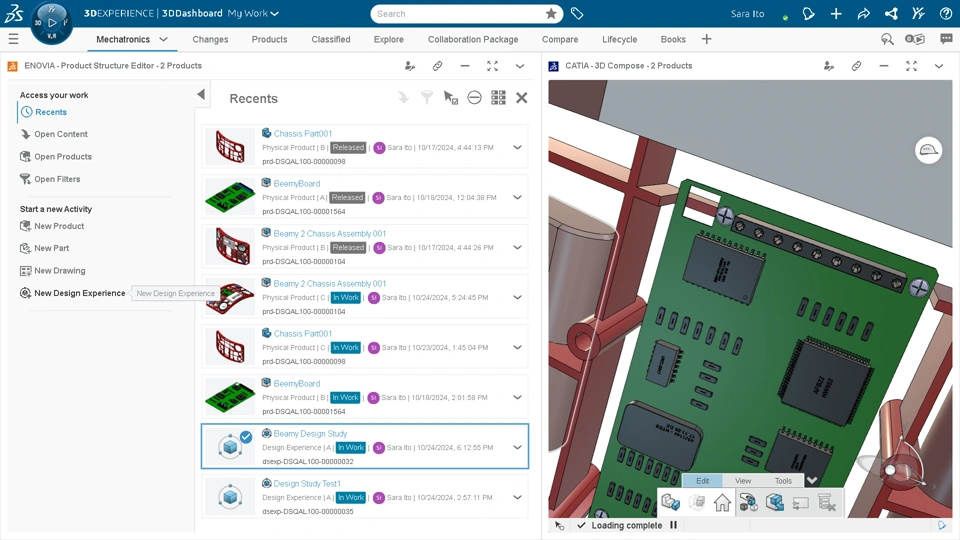Screen dimensions: 960x540
Task: Open the BeamyBoard Released item link
Action: [x=296, y=184]
